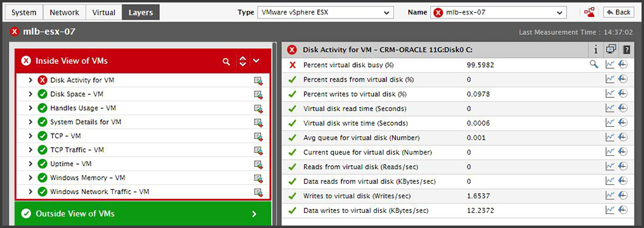
Task: Open the graph for Data writes to virtual disk
Action: coord(610,210)
